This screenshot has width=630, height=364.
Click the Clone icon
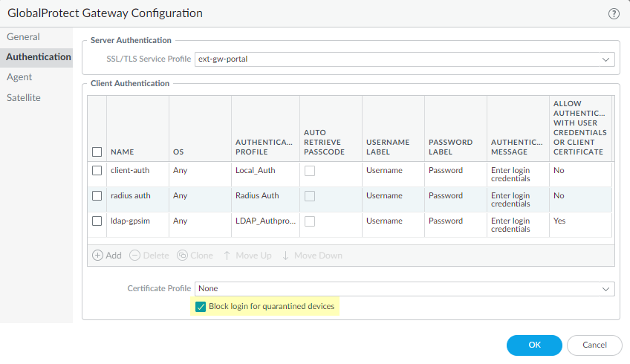183,256
